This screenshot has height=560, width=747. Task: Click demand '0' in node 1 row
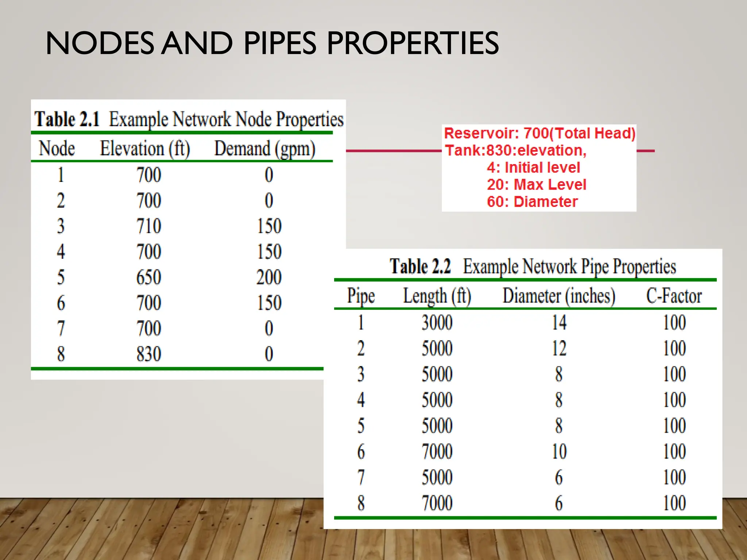pyautogui.click(x=269, y=175)
